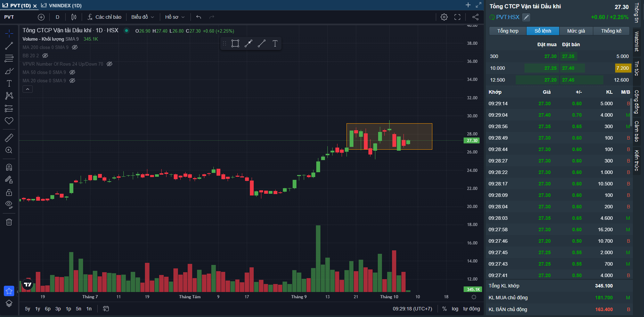
Task: Open chart settings gear
Action: 444,17
